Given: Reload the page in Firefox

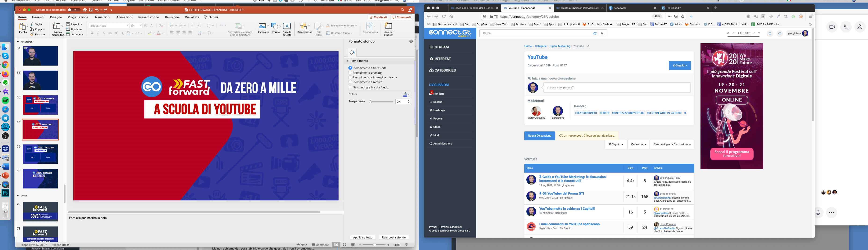Looking at the screenshot, I should tap(444, 17).
